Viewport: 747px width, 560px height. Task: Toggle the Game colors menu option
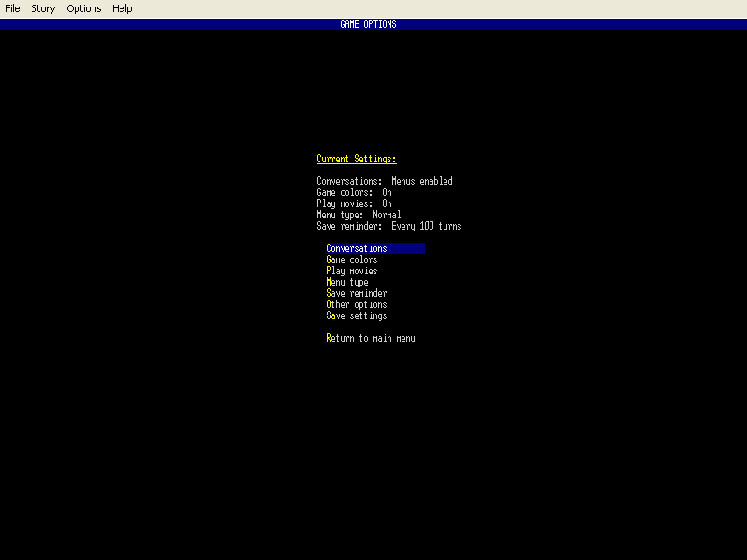352,259
